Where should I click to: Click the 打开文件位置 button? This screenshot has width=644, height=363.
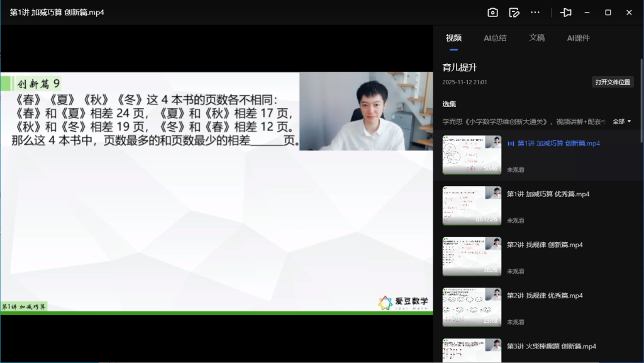(613, 82)
